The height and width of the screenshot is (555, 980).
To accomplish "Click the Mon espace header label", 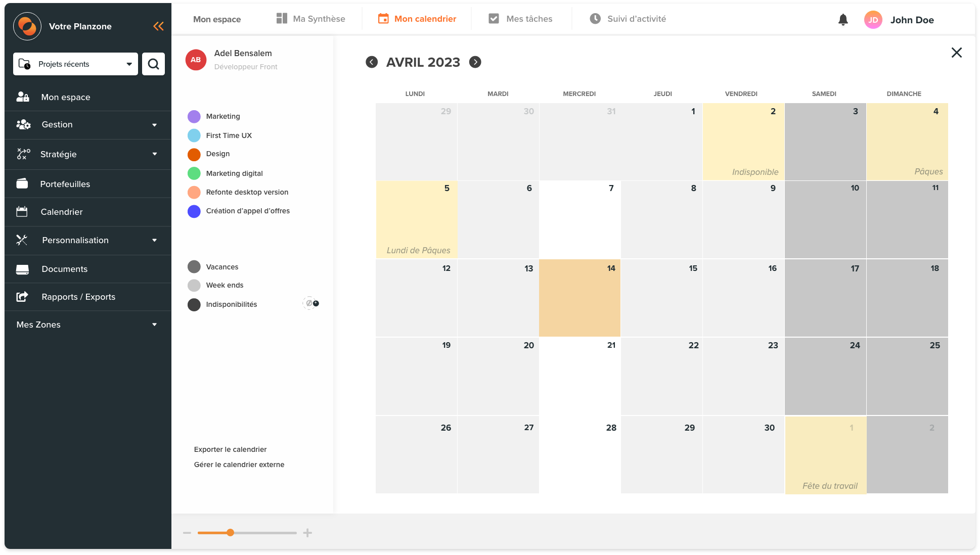I will 217,19.
